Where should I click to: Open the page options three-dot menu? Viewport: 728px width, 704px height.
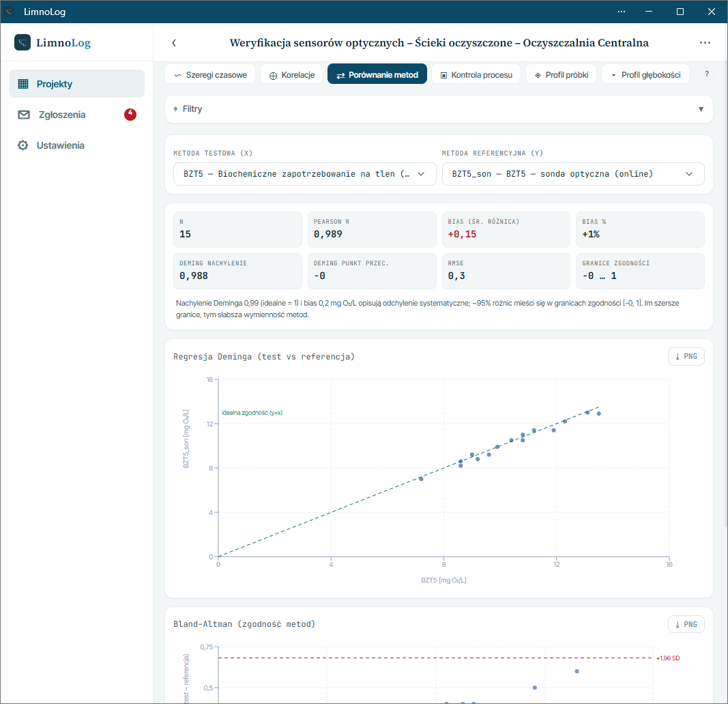point(705,43)
